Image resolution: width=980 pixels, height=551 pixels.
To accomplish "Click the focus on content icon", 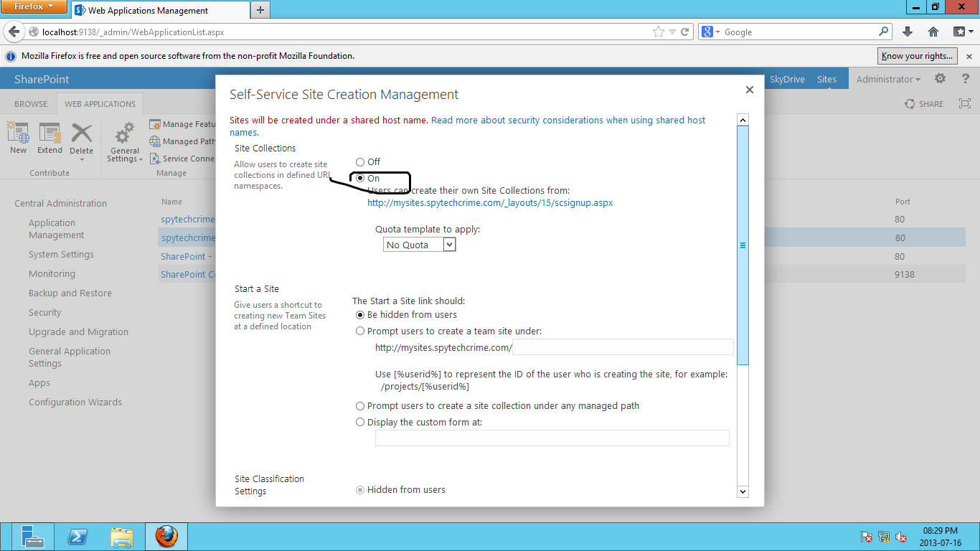I will click(x=964, y=104).
